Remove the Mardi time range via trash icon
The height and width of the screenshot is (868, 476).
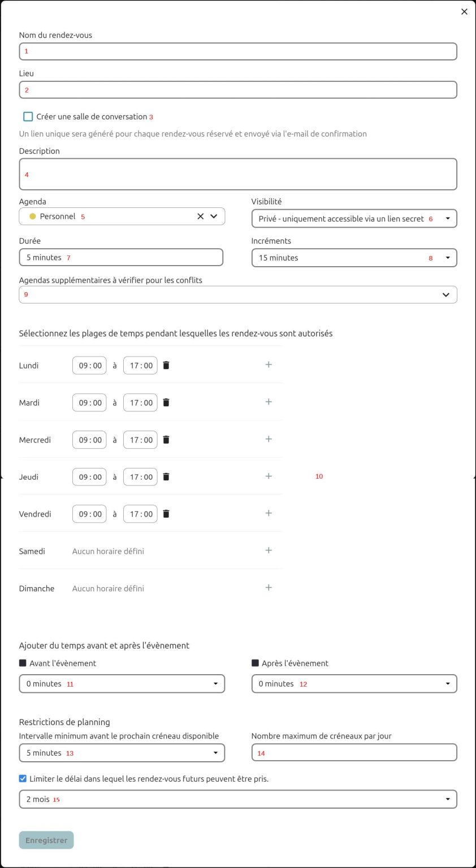point(166,403)
